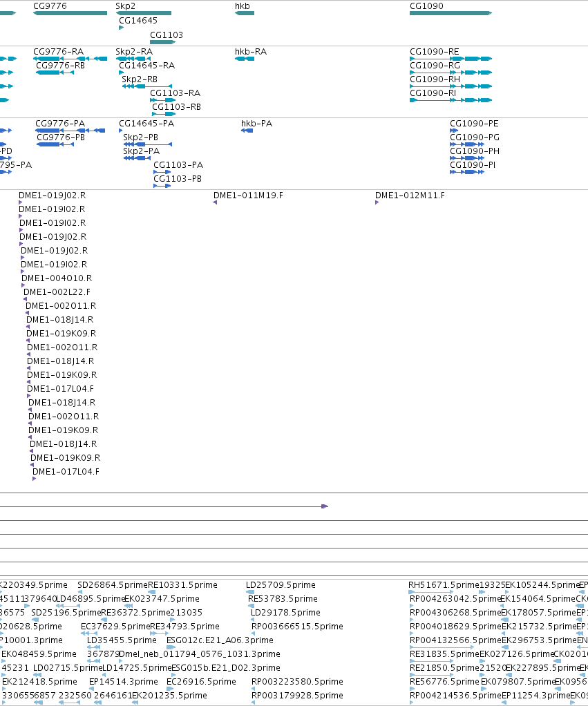The height and width of the screenshot is (706, 588).
Task: Select transcript CG1090-RE
Action: pos(435,51)
